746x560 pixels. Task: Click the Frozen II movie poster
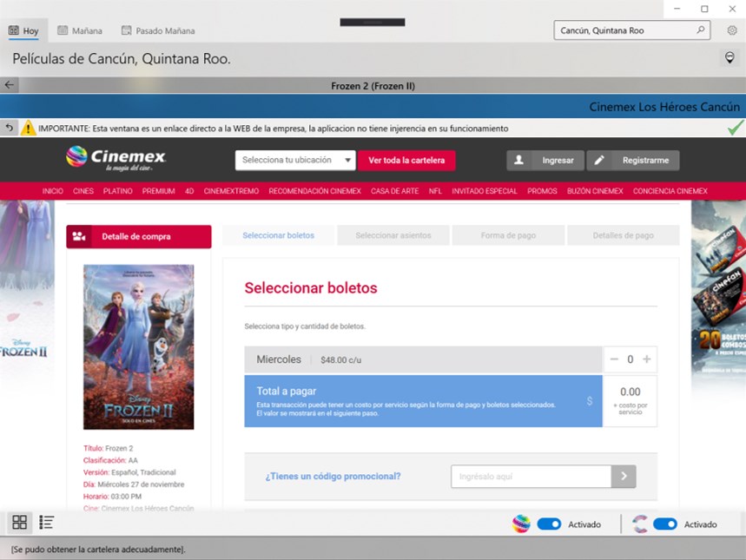click(138, 346)
